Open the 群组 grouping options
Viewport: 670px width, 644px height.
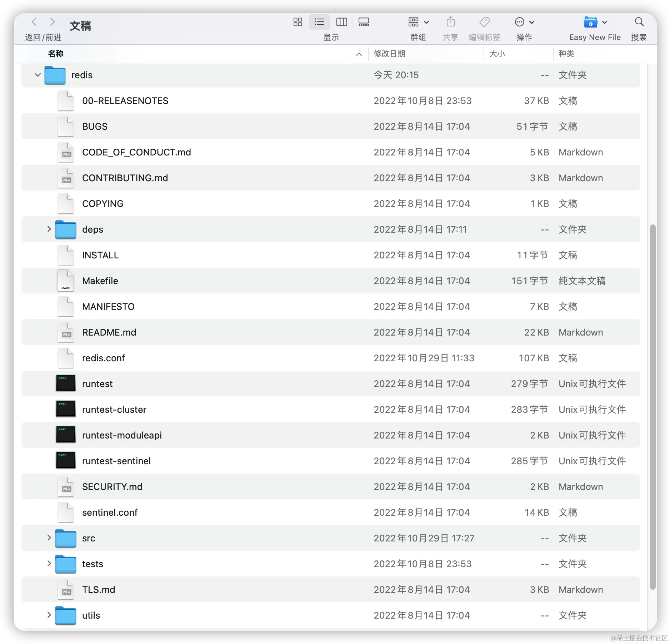[x=419, y=22]
